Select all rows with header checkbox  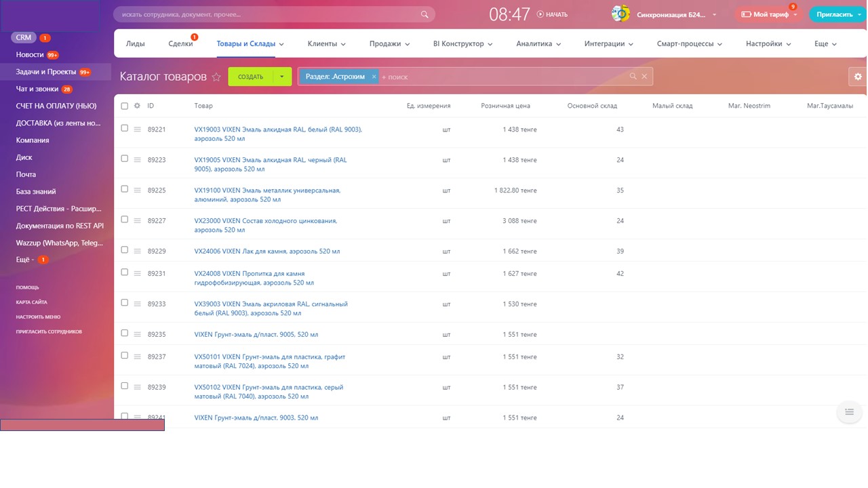pyautogui.click(x=124, y=106)
